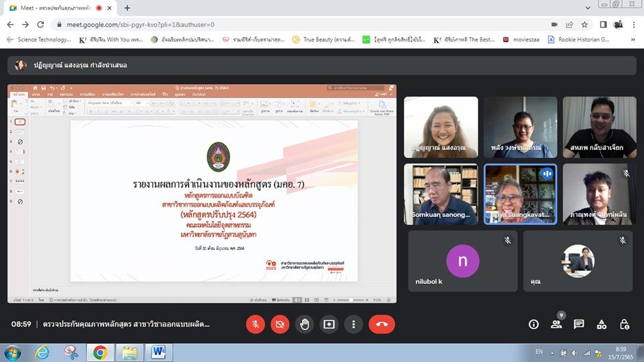Open the three-dot more options menu
The image size is (644, 362).
(353, 324)
